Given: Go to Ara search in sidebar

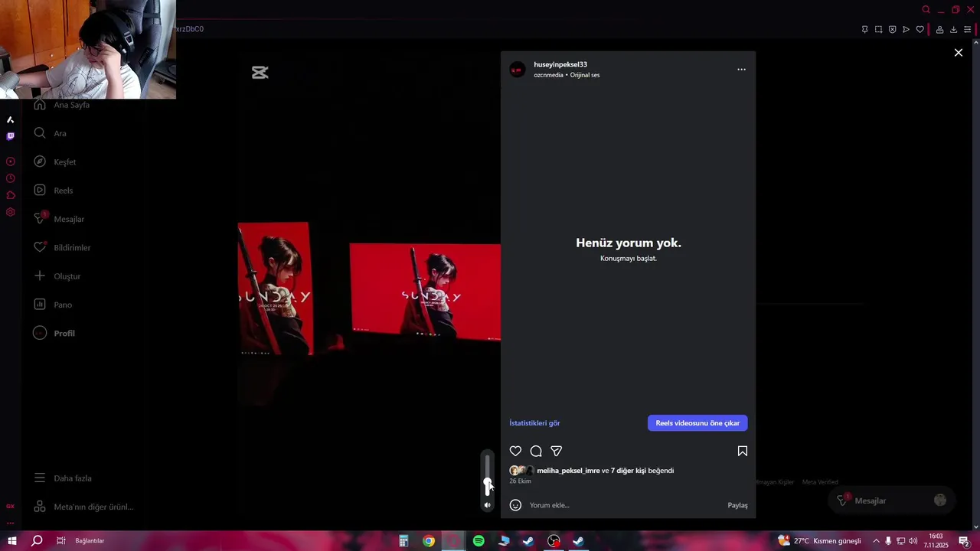Looking at the screenshot, I should click(x=51, y=133).
